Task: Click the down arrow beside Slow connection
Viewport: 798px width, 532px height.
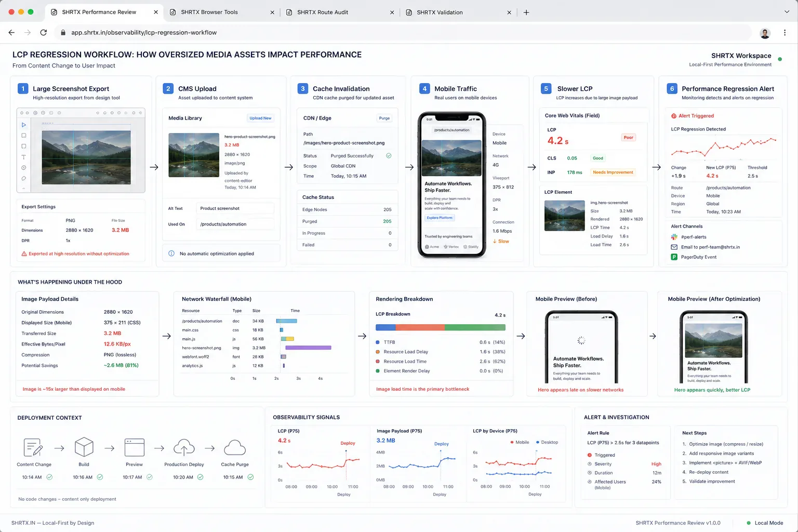Action: [495, 241]
